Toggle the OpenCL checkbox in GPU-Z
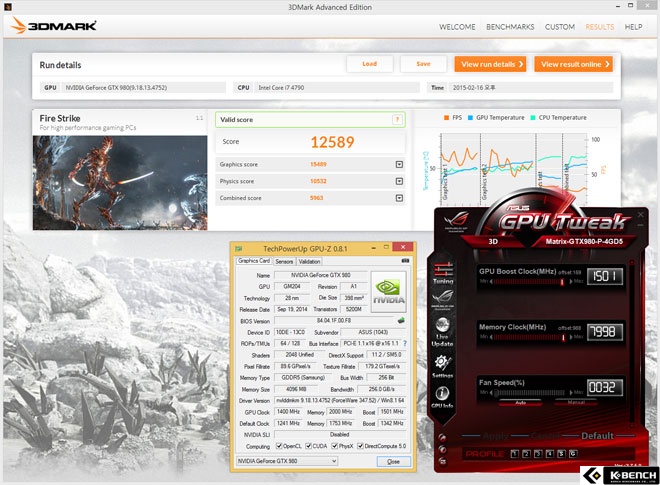This screenshot has width=660, height=485. click(x=279, y=446)
